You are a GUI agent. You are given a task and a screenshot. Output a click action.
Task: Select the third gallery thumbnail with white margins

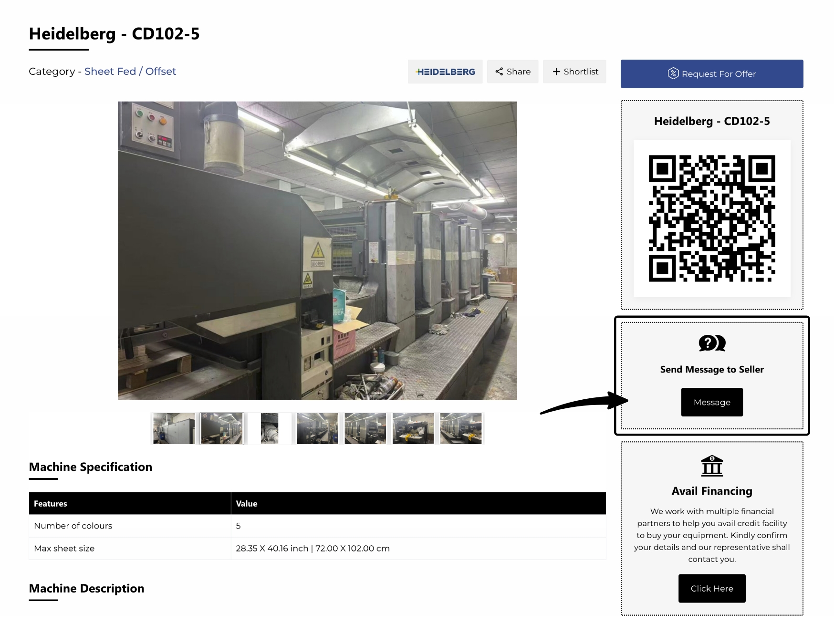pos(270,428)
